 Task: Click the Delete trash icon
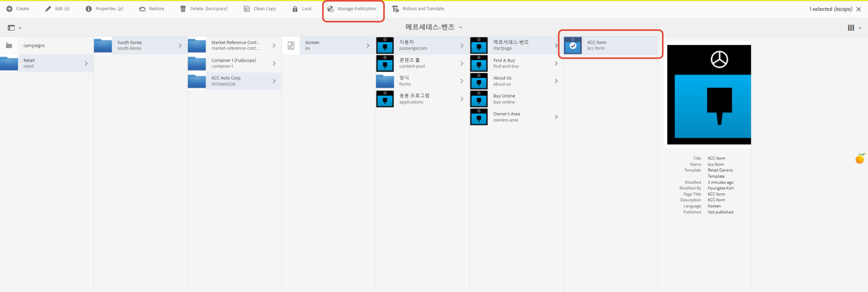[183, 9]
